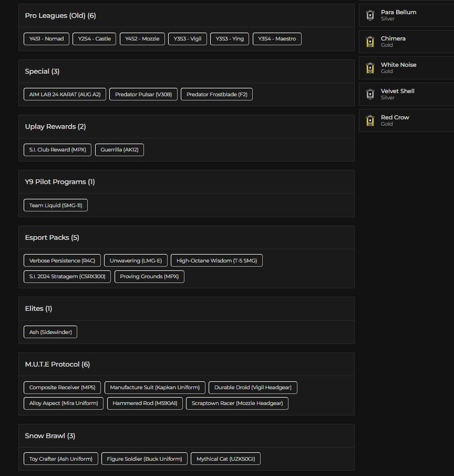Select Unwavering (LMG-E) tag
454x476 pixels.
tap(136, 260)
